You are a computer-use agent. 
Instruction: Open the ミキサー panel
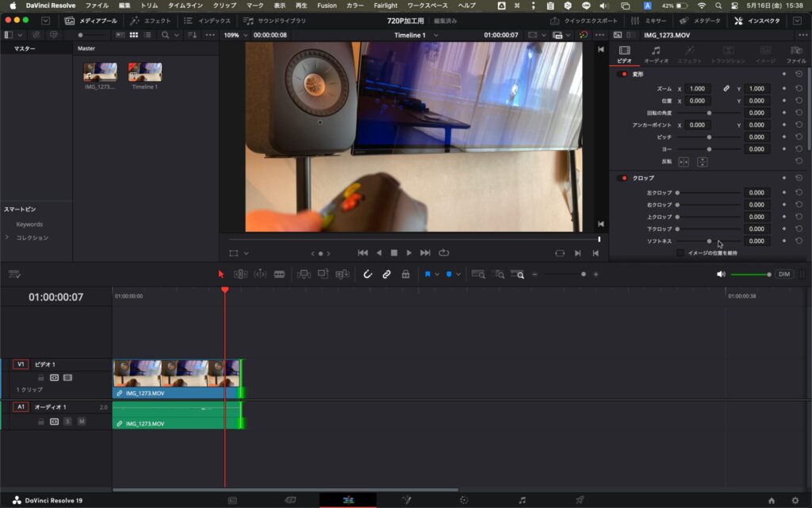[649, 21]
